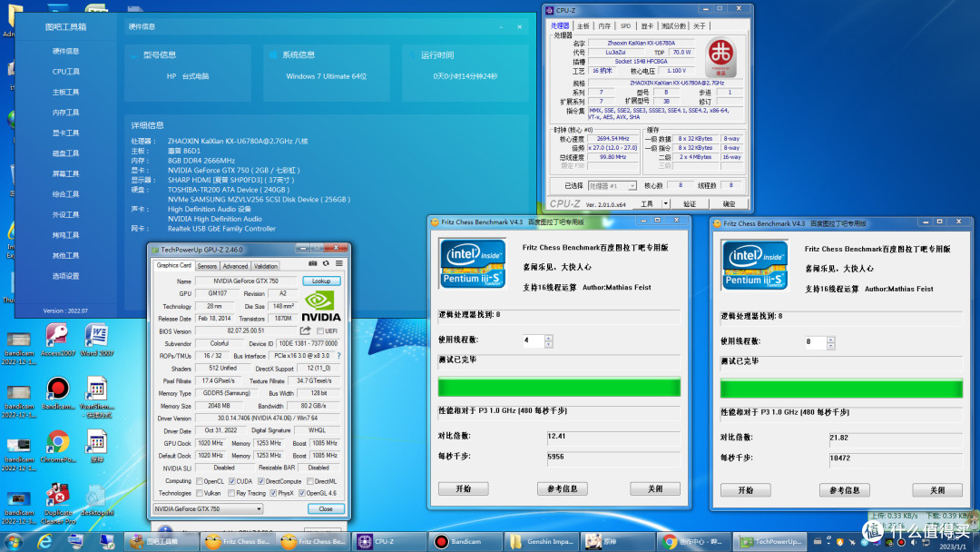
Task: Toggle the UEFI checkbox in GPU-Z
Action: [x=320, y=331]
